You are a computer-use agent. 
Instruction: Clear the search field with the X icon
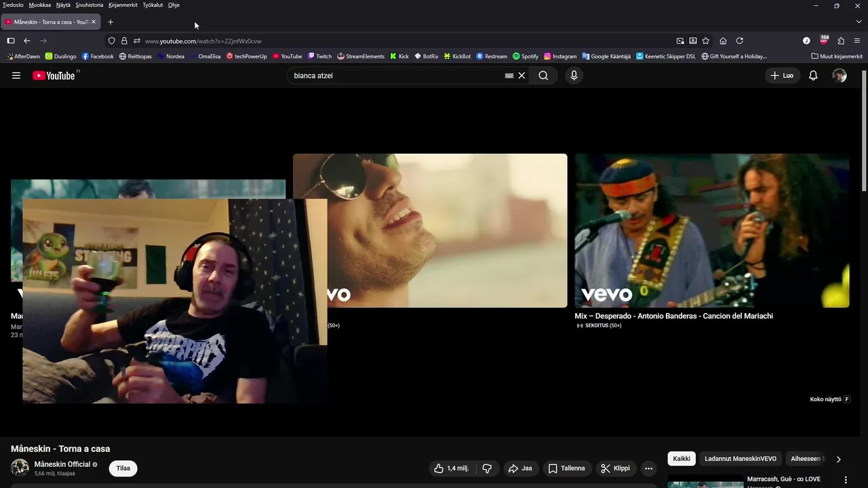pos(521,76)
